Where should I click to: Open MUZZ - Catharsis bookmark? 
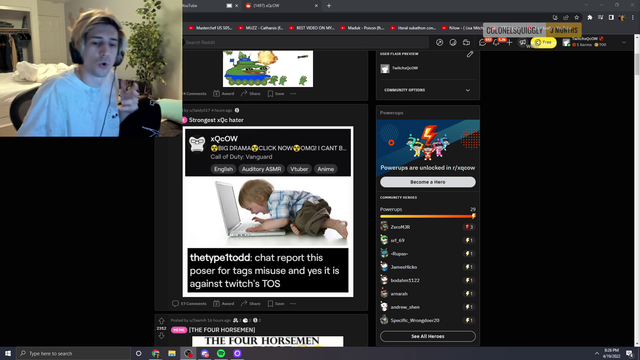coord(261,28)
